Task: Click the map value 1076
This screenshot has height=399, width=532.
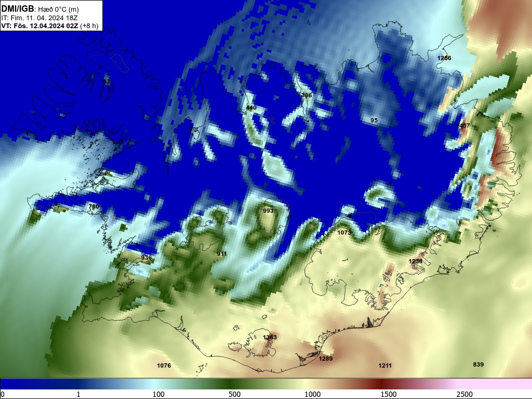Action: tap(164, 365)
